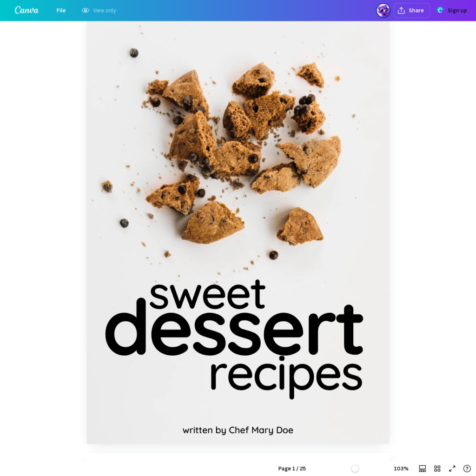The height and width of the screenshot is (476, 476).
Task: Open the grid view icon
Action: click(x=437, y=469)
